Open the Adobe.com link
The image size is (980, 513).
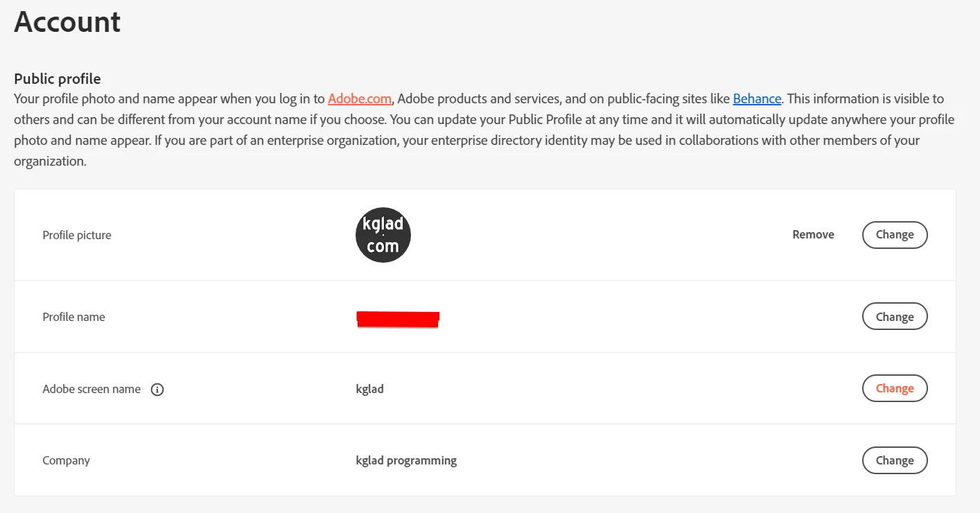360,99
